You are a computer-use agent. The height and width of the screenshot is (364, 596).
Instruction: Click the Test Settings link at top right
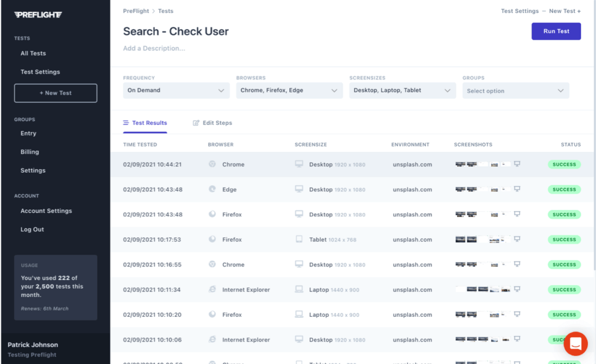519,11
